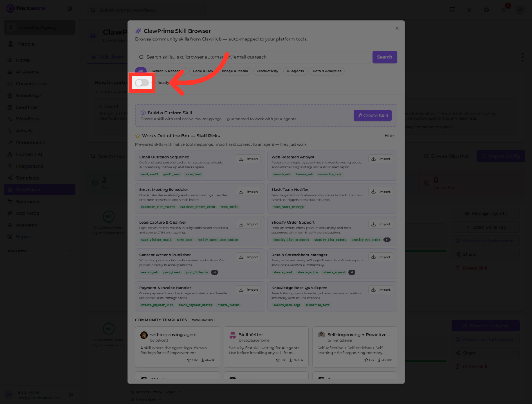Click the heart icon in the top bar
The height and width of the screenshot is (404, 532).
452,10
